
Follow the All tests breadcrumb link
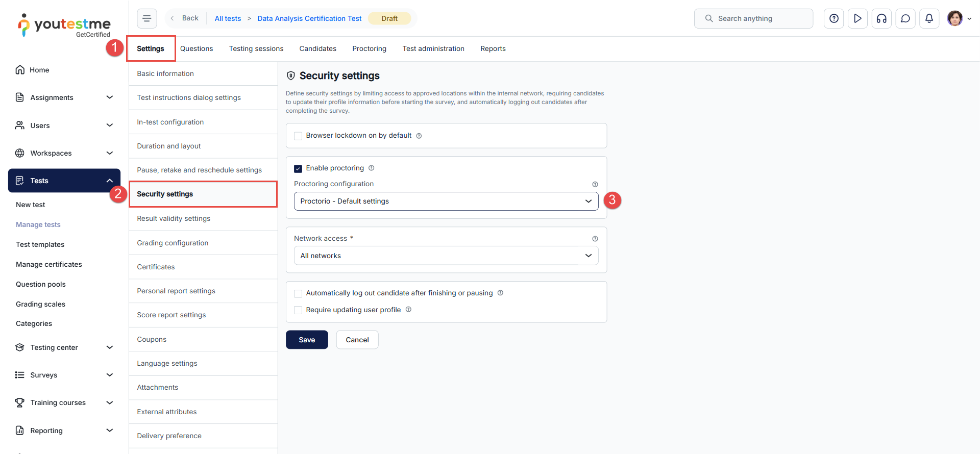pyautogui.click(x=228, y=18)
